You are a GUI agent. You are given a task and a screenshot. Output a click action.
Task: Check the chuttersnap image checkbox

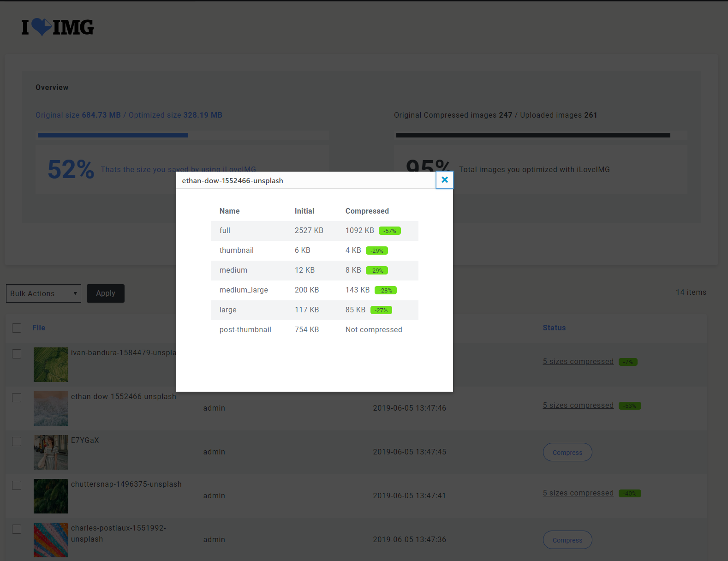click(17, 485)
